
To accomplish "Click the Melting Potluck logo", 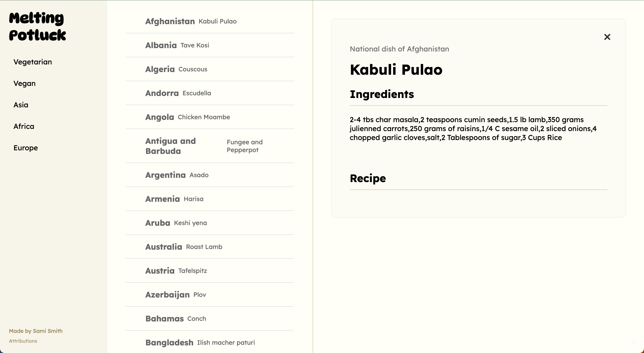I will coord(38,27).
